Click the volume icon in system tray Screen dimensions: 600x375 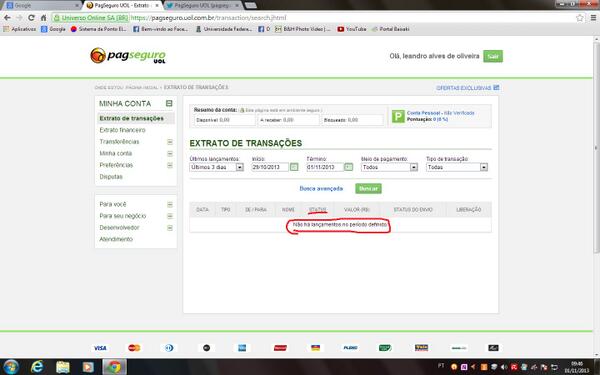click(504, 367)
